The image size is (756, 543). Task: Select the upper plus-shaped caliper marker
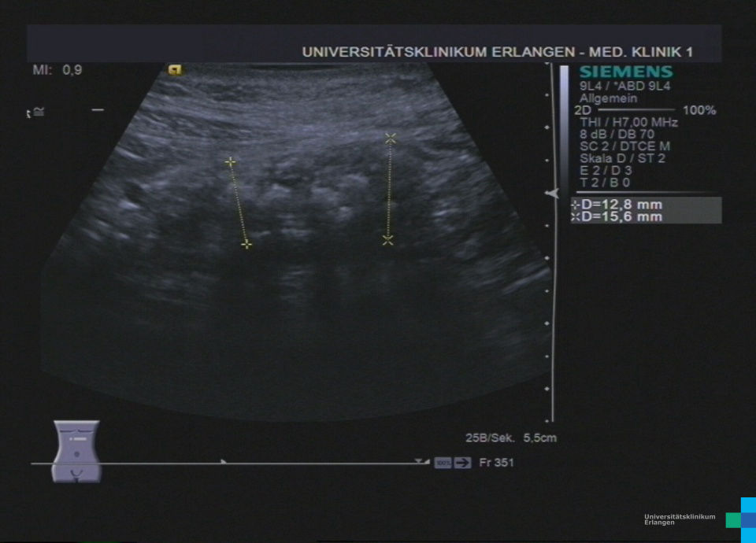[x=230, y=161]
